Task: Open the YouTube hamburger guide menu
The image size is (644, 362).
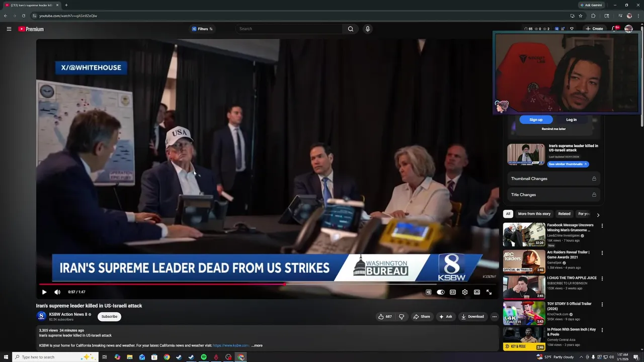Action: 9,29
